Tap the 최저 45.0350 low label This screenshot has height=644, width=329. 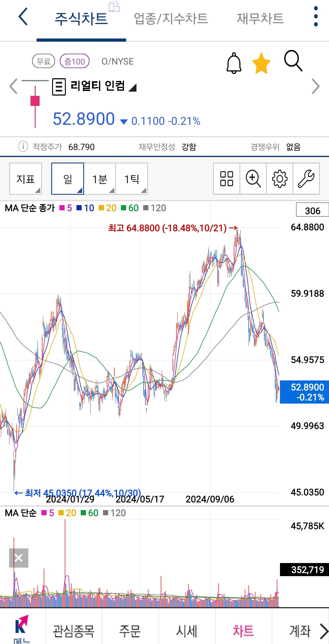tap(78, 493)
